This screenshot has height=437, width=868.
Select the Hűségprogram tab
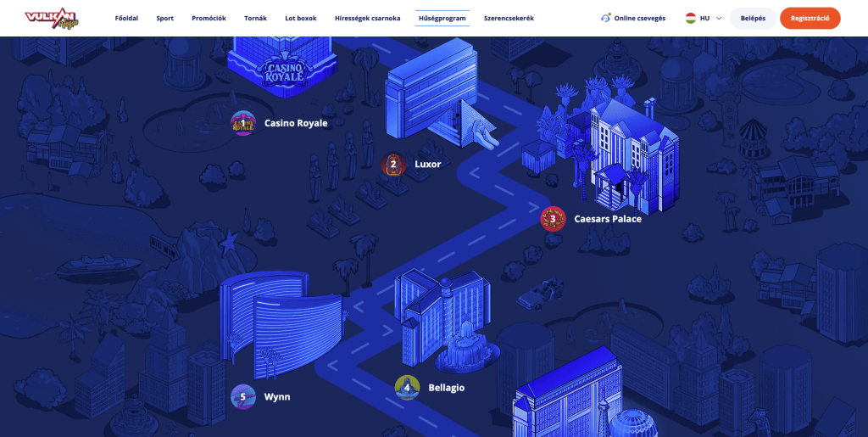(x=442, y=18)
